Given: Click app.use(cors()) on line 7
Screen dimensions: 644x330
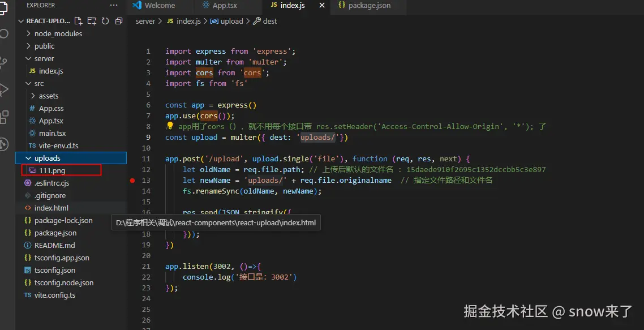Looking at the screenshot, I should [x=200, y=116].
